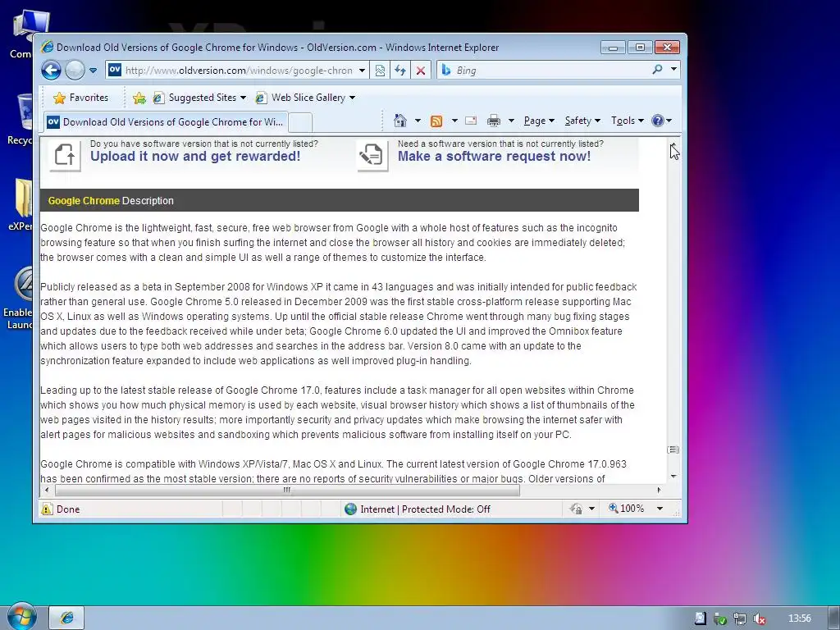Click the orange RSS Feeds icon
Screen dimensions: 840x630
pos(436,121)
